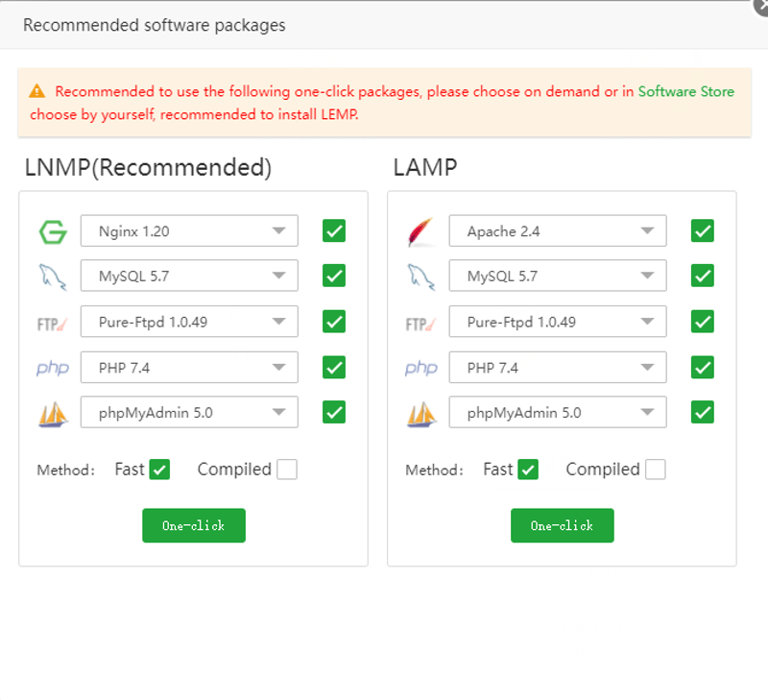
Task: Click the LNMP(Recommended) heading
Action: point(148,168)
